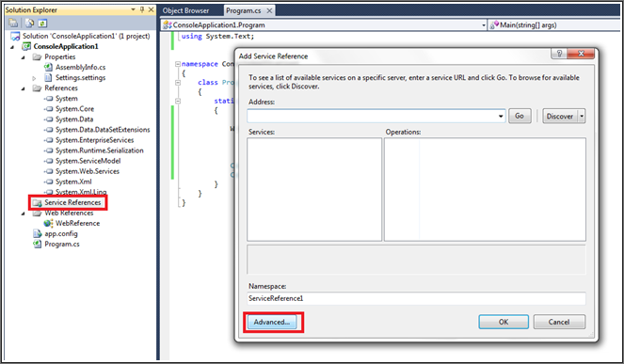
Task: Click the Settings.settings file icon
Action: 48,77
